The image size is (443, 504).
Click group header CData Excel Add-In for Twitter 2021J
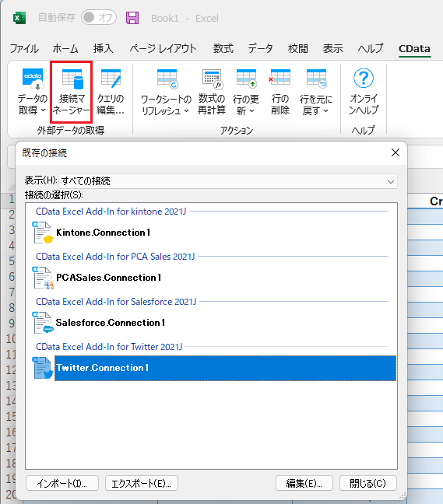click(109, 347)
